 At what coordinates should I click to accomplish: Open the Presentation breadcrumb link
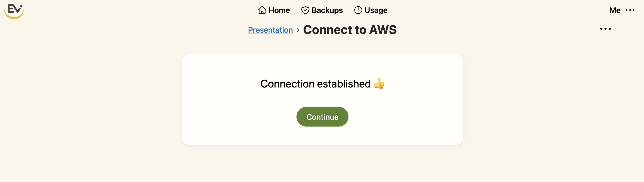pyautogui.click(x=270, y=30)
